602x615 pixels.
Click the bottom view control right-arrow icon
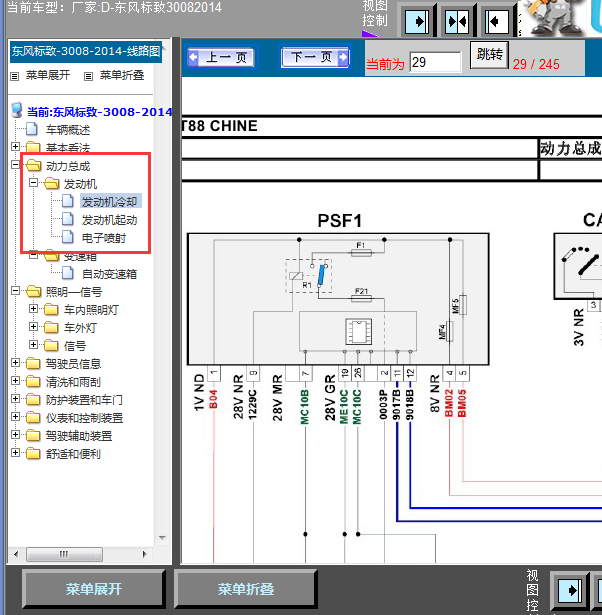pos(570,590)
